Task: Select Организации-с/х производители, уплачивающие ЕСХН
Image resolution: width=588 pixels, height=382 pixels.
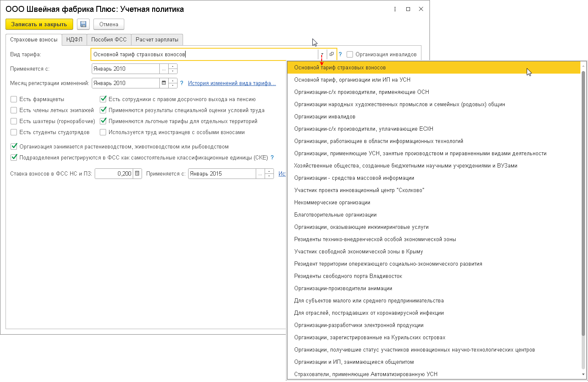Action: 434,129
